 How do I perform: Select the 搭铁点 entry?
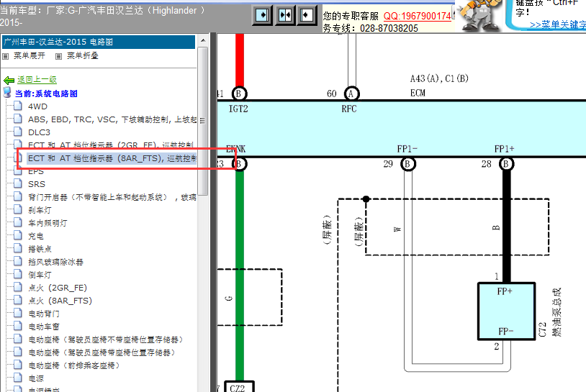pos(40,249)
